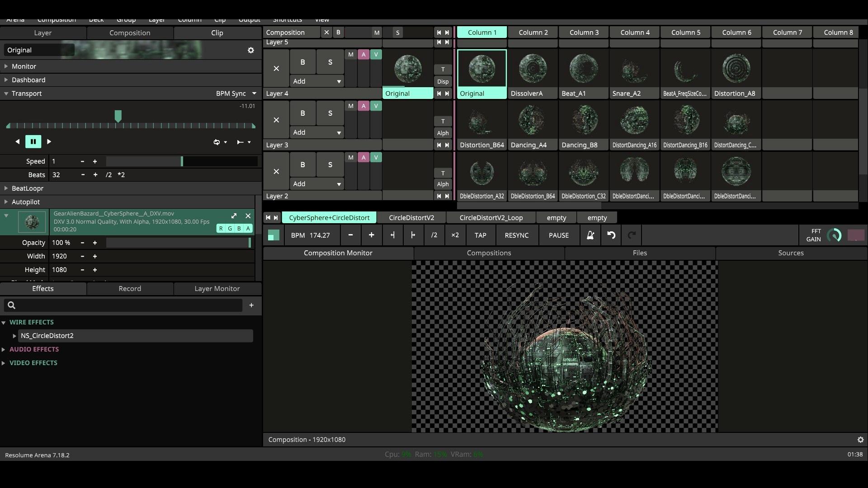This screenshot has height=488, width=868.
Task: Collapse the Transport section
Action: click(6, 94)
